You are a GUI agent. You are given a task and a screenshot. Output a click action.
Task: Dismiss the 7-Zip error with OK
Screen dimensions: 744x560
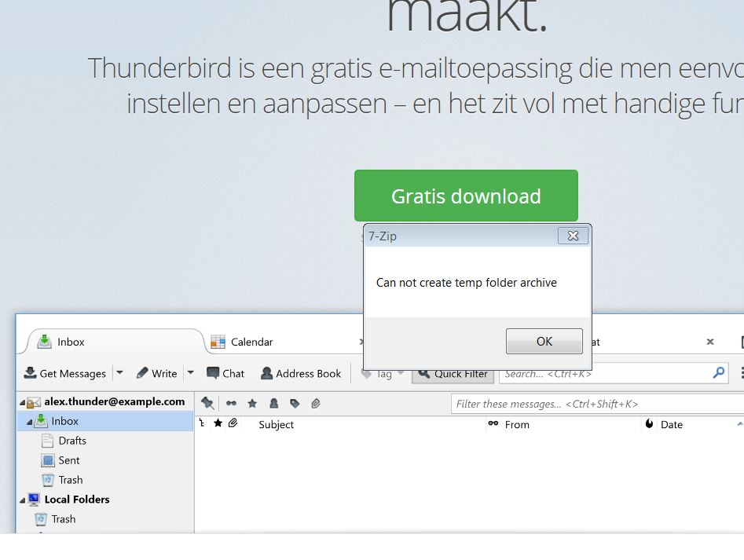(544, 341)
